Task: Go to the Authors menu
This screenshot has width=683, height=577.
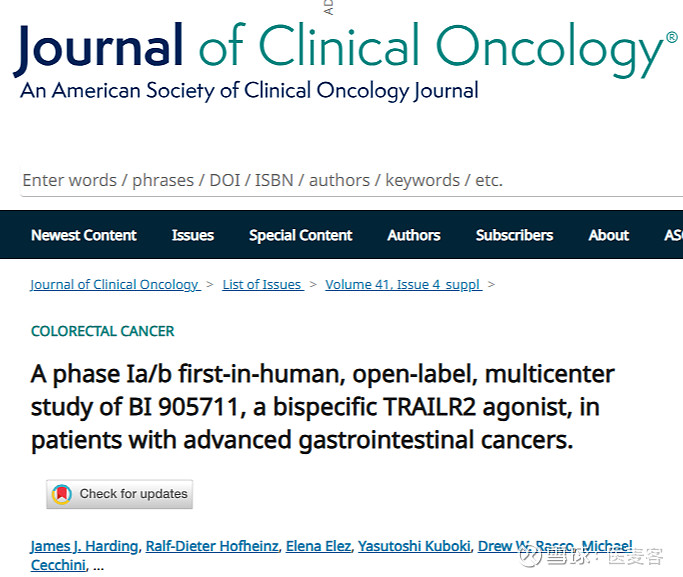Action: (x=414, y=235)
